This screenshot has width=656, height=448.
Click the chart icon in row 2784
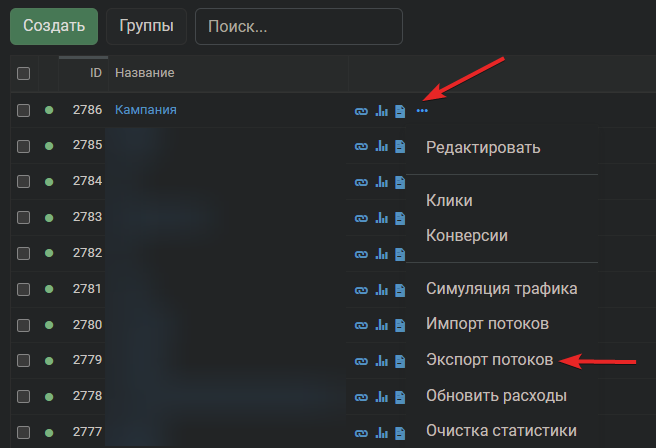[382, 182]
